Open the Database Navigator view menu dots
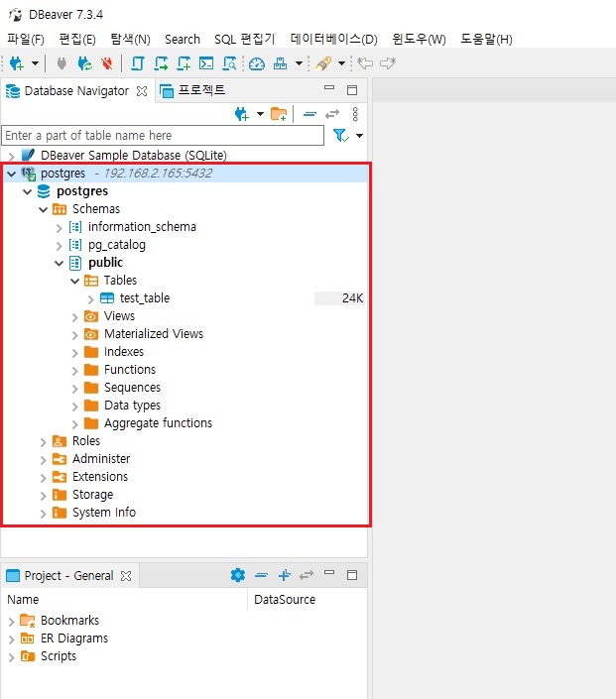 [355, 114]
